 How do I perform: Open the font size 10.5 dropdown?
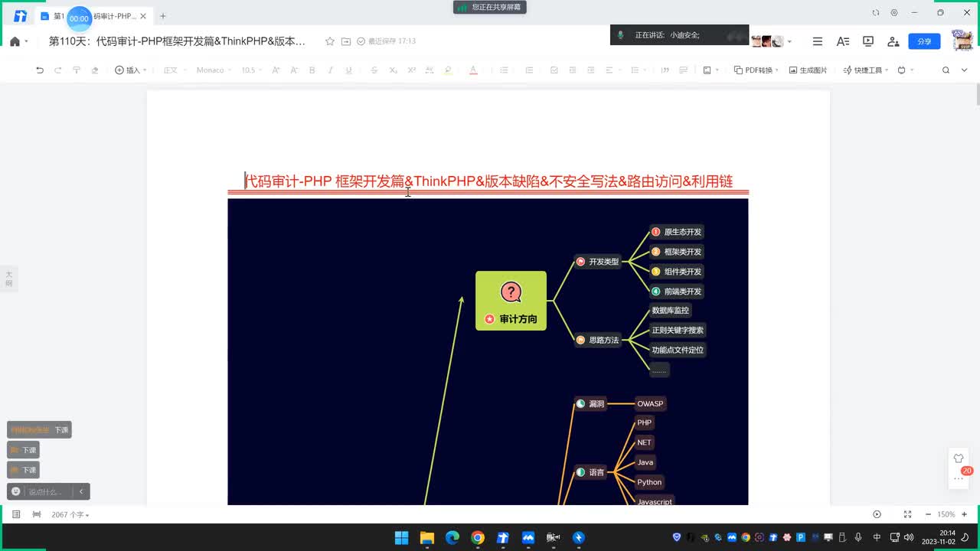tap(251, 70)
